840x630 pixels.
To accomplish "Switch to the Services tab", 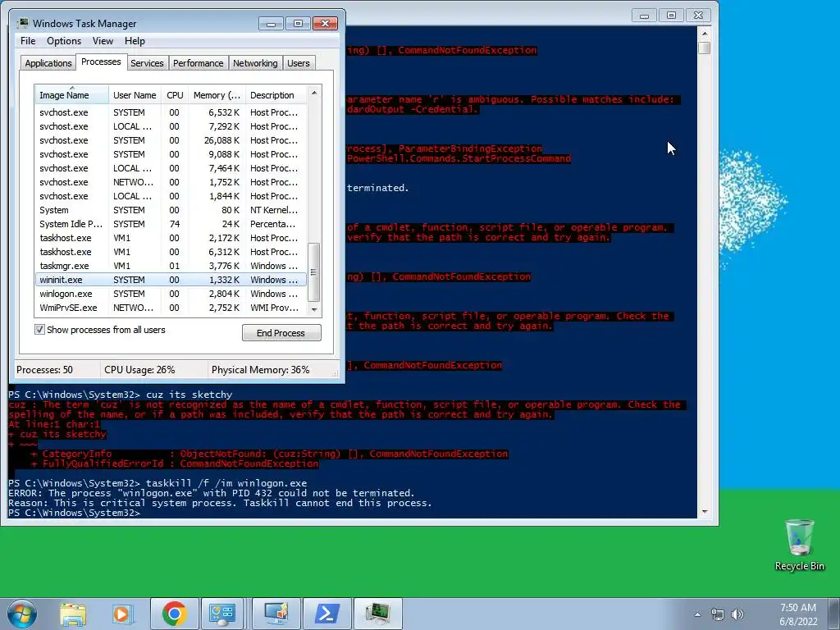I will (147, 63).
